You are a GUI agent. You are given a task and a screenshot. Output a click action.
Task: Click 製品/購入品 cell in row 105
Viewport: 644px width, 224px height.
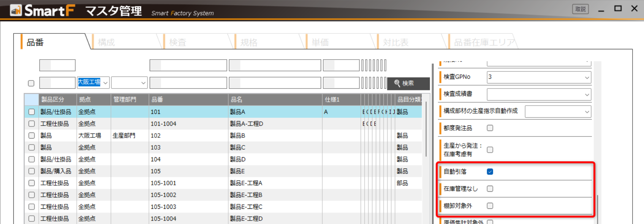pos(57,171)
